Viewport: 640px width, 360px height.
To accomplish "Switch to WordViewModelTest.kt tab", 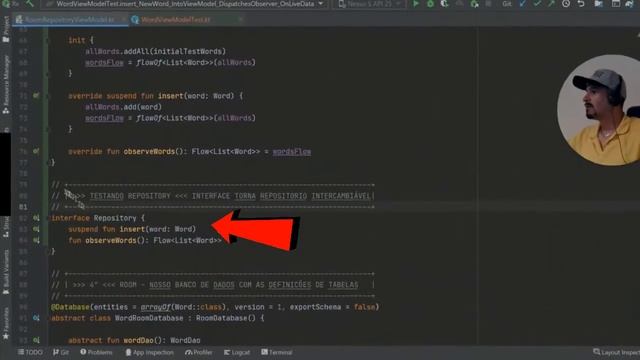I will click(176, 20).
